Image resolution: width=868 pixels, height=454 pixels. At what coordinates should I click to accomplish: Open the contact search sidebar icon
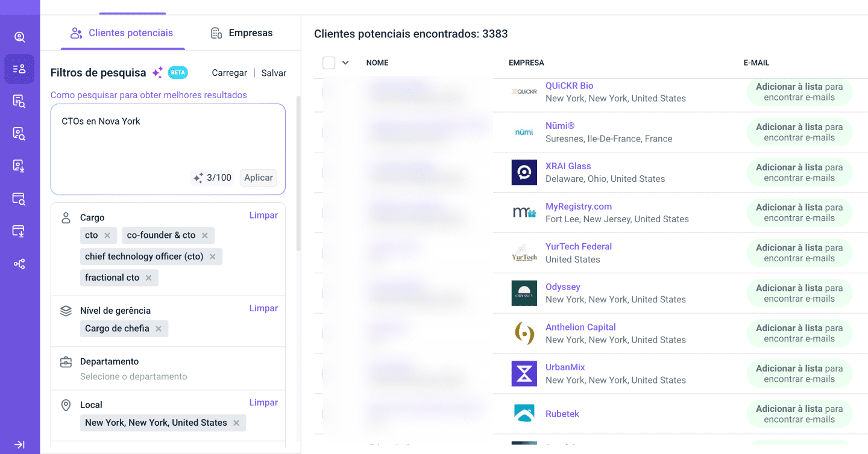pos(19,134)
